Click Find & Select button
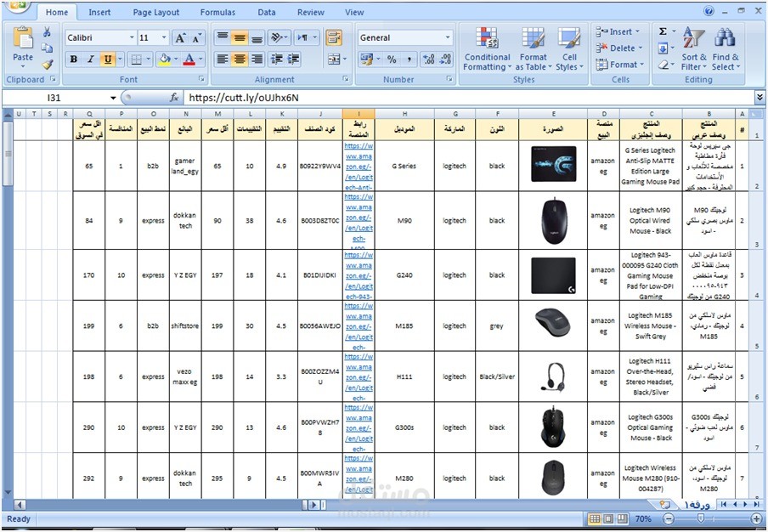The height and width of the screenshot is (532, 768). point(726,48)
